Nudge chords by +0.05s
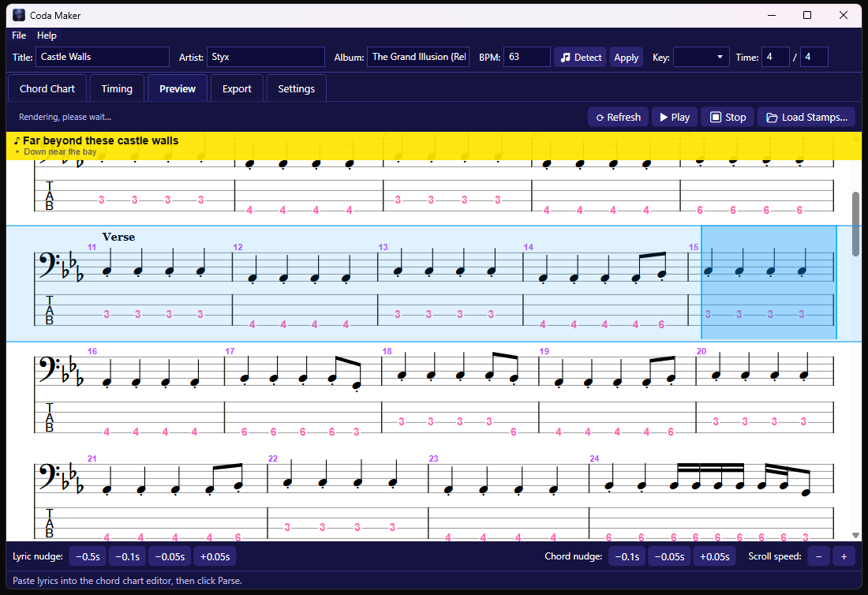 (714, 556)
